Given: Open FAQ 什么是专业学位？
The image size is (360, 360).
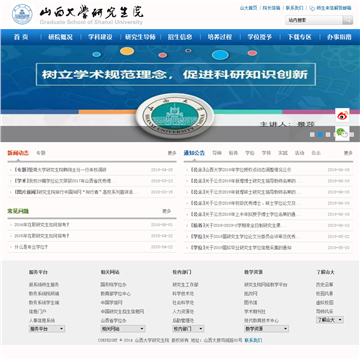Looking at the screenshot, I should coord(31,247).
